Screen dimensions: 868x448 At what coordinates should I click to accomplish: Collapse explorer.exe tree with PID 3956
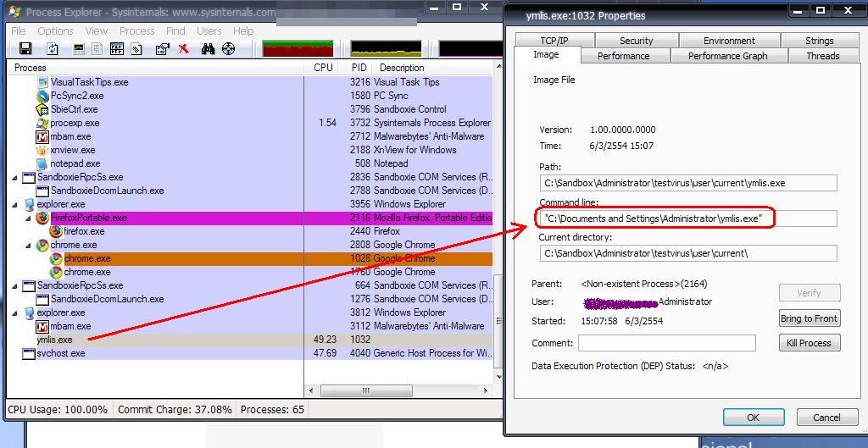14,205
